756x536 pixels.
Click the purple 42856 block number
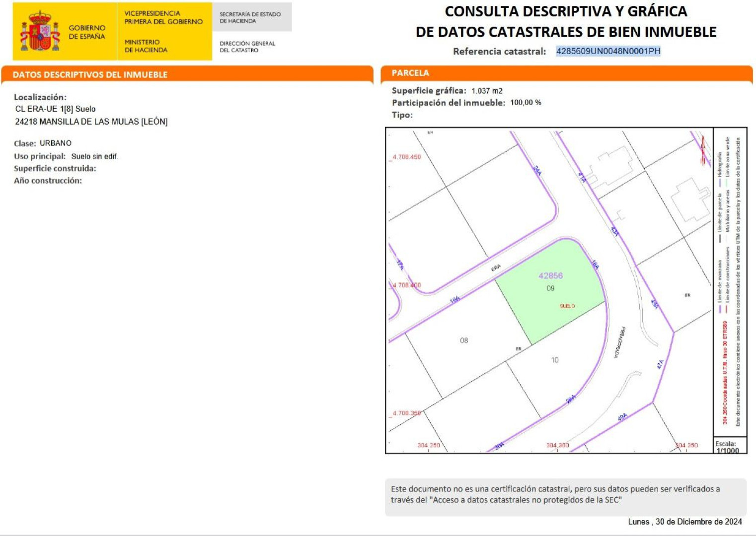[x=550, y=275]
